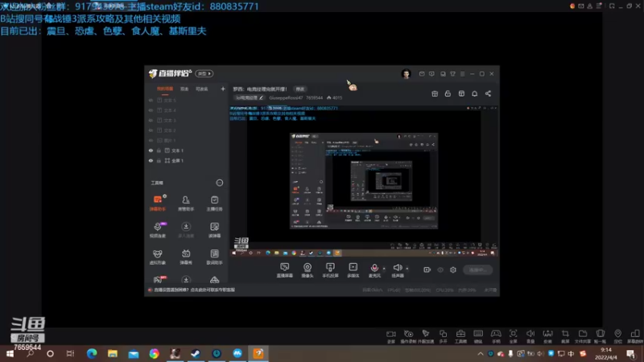Screen dimensions: 644x362
Task: Open the user avatar profile
Action: [406, 74]
